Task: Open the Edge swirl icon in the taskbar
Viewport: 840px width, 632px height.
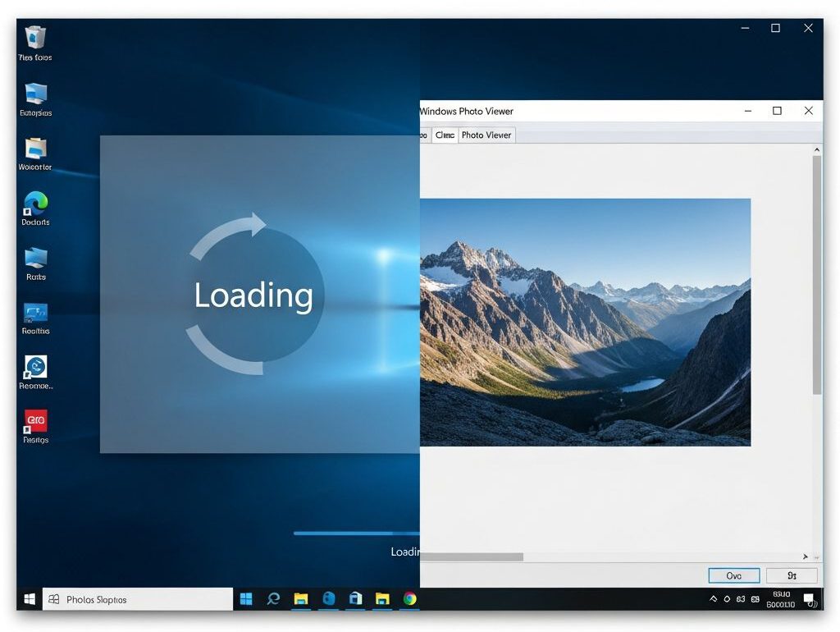Action: click(x=273, y=599)
